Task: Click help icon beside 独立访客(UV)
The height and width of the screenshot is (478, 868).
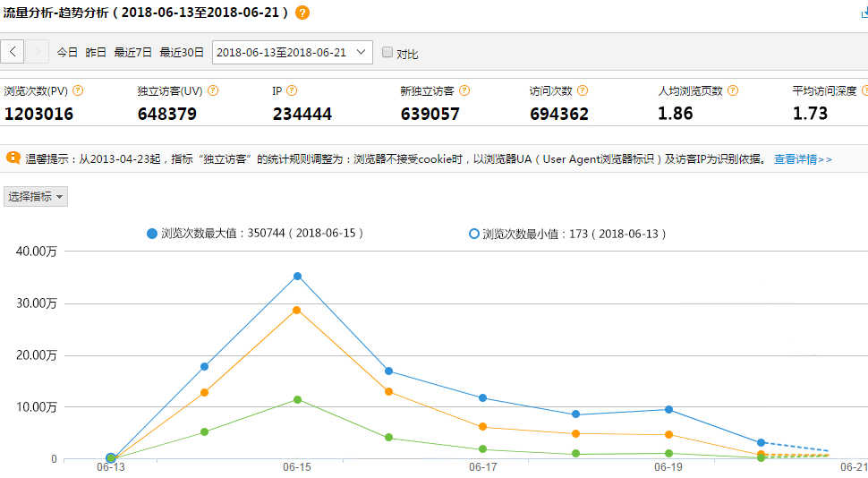Action: click(213, 90)
